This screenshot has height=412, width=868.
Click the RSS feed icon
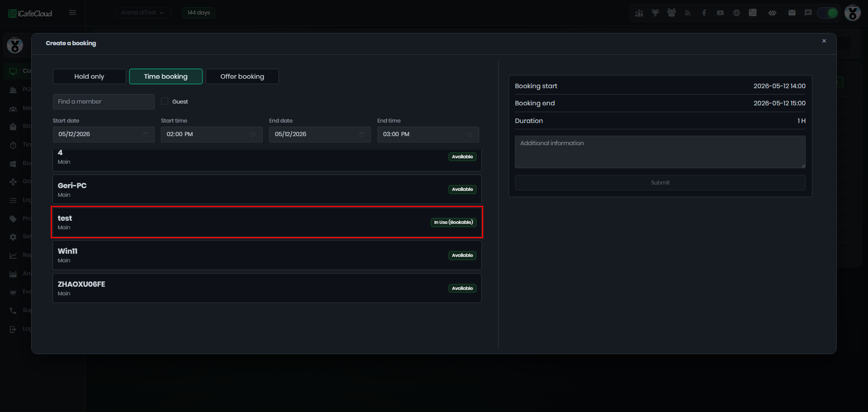pos(688,13)
